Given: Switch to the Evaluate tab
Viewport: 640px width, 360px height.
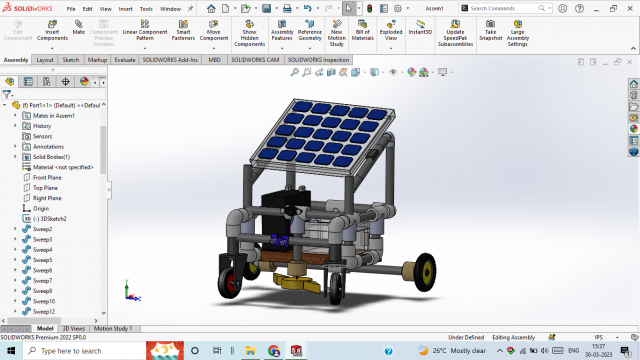Looking at the screenshot, I should pos(124,60).
